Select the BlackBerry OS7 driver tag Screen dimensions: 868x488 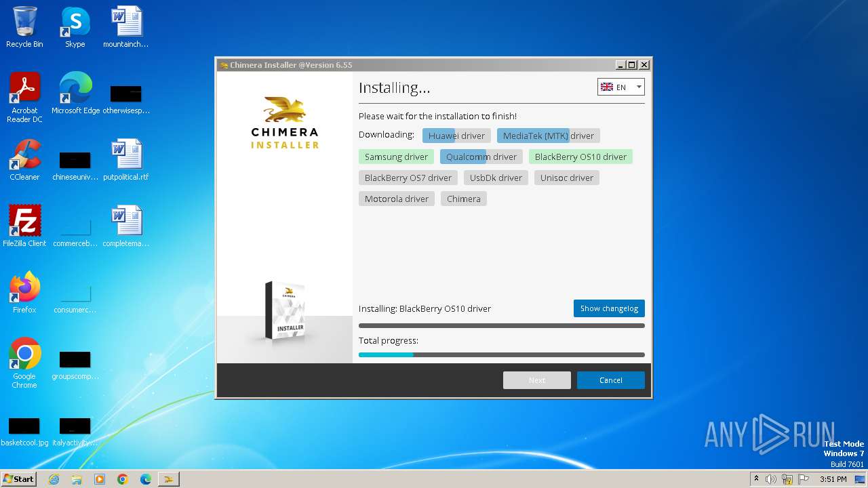408,178
